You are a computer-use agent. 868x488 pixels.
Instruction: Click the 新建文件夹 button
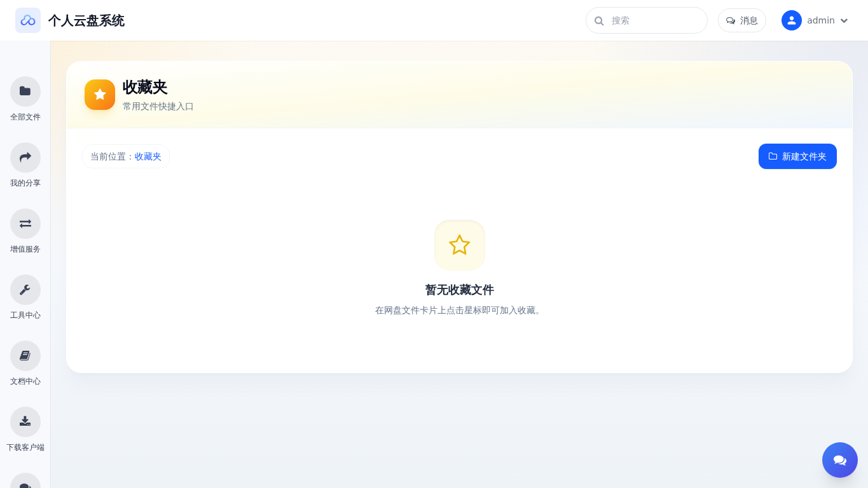pyautogui.click(x=797, y=156)
